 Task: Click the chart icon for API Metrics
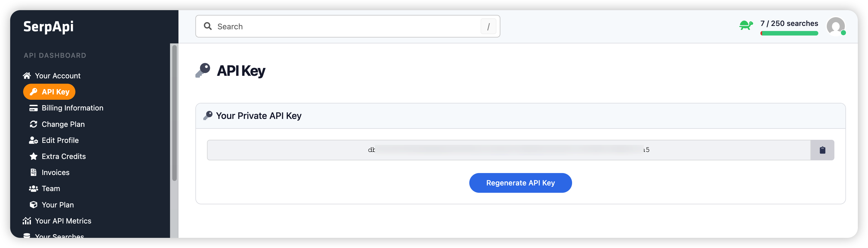point(27,221)
